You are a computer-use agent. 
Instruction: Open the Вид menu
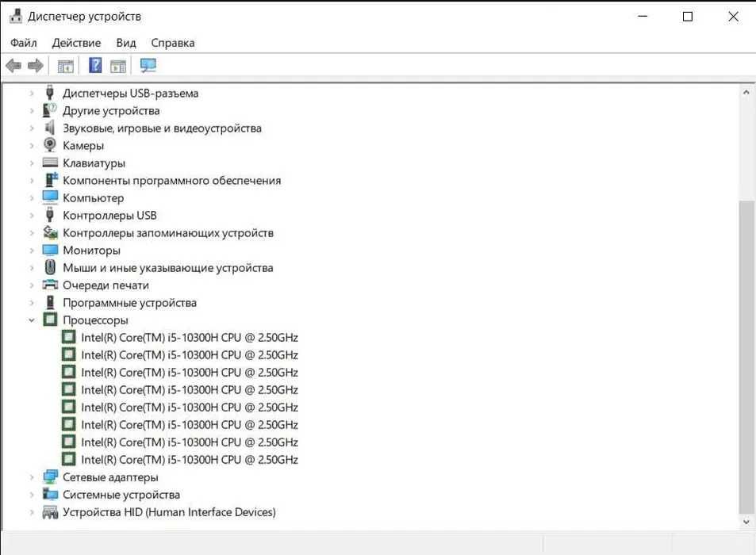(x=126, y=43)
